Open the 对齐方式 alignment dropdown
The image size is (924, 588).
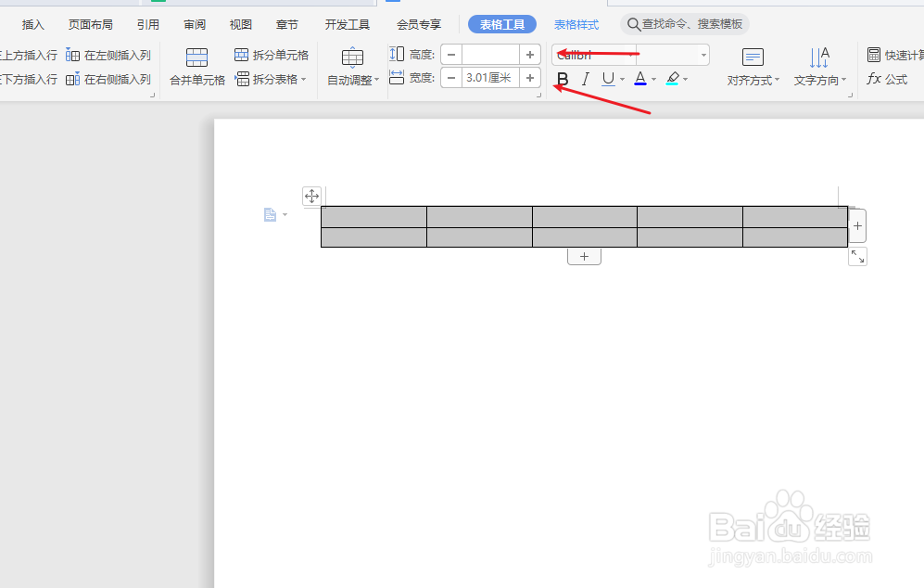(x=753, y=79)
